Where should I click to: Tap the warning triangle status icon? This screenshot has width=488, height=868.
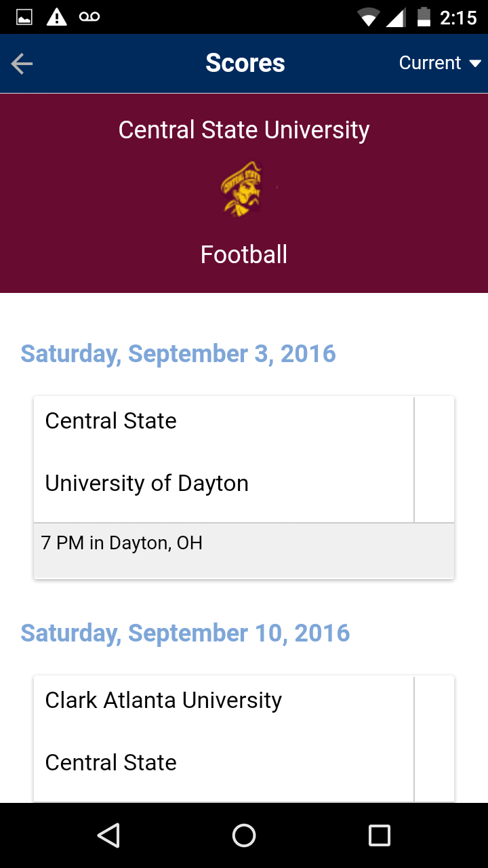tap(56, 18)
